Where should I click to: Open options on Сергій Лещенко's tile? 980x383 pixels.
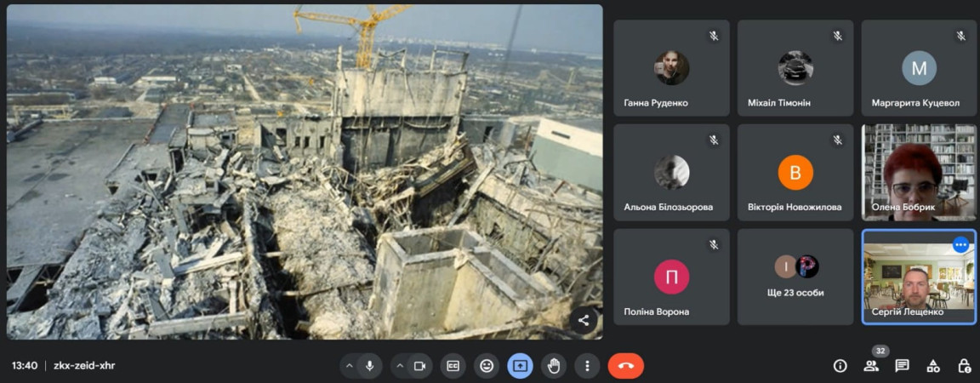click(x=960, y=245)
